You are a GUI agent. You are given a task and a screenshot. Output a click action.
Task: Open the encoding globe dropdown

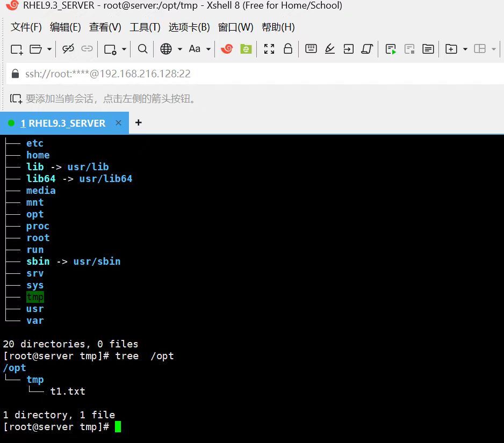coord(168,49)
